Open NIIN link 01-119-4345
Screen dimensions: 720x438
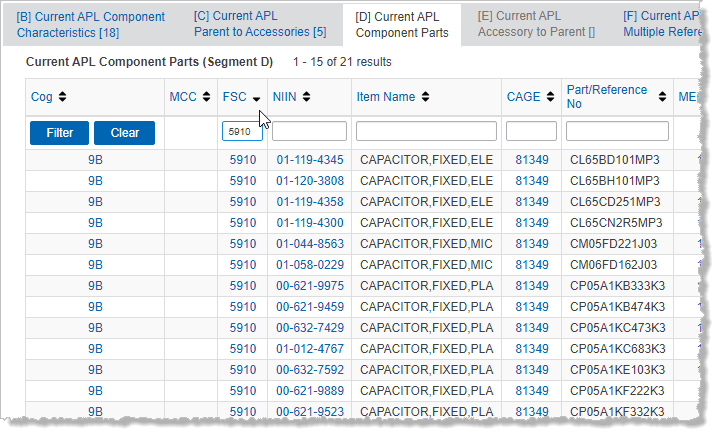(310, 160)
